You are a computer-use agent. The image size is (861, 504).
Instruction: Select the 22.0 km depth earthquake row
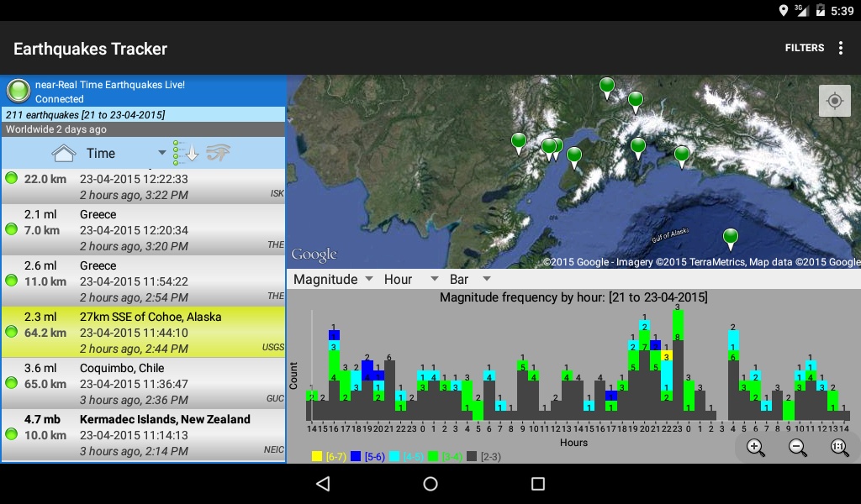click(143, 186)
